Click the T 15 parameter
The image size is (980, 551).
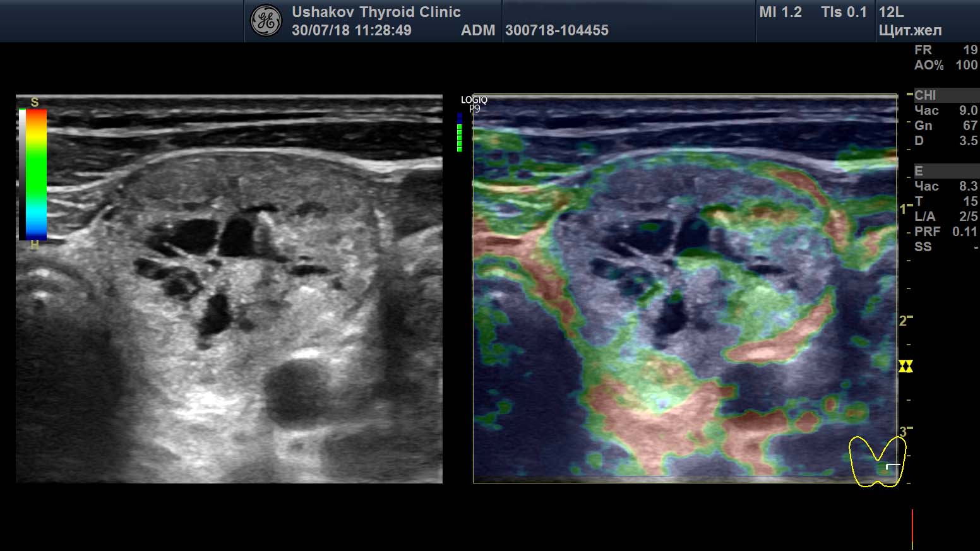[x=946, y=201]
